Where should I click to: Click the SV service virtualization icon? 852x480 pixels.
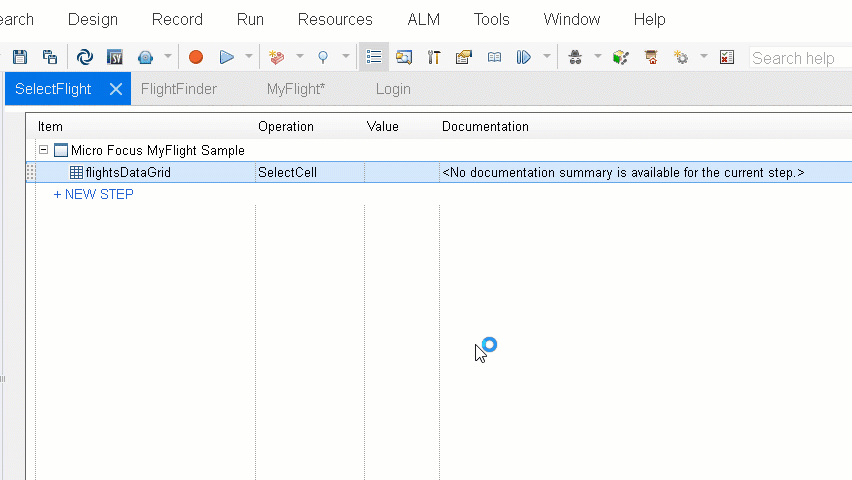pos(115,57)
